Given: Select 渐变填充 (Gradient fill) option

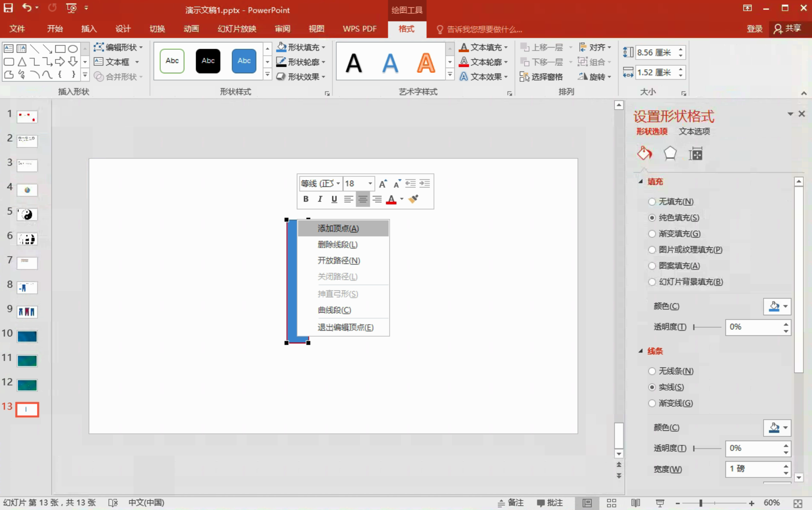Looking at the screenshot, I should (675, 234).
